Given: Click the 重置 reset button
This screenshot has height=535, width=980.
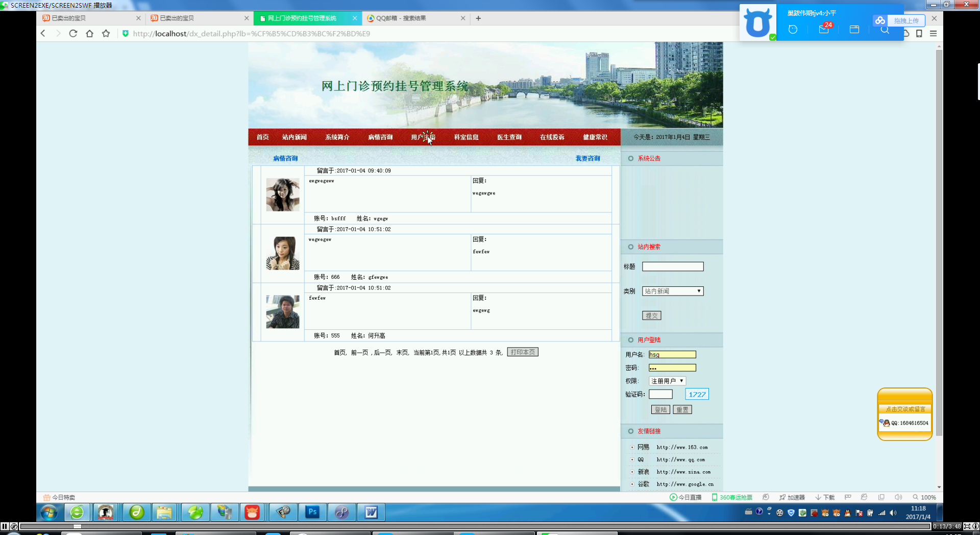Looking at the screenshot, I should 682,409.
